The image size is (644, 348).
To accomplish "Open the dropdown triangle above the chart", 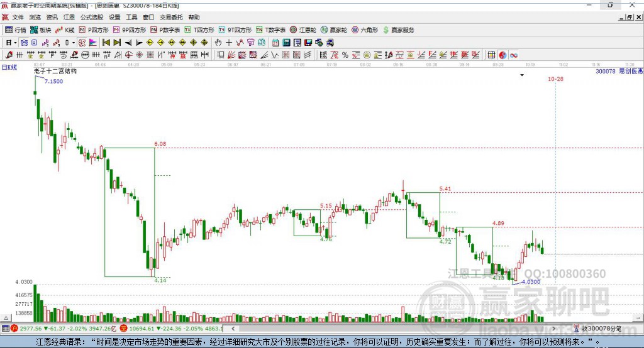I will click(x=522, y=75).
